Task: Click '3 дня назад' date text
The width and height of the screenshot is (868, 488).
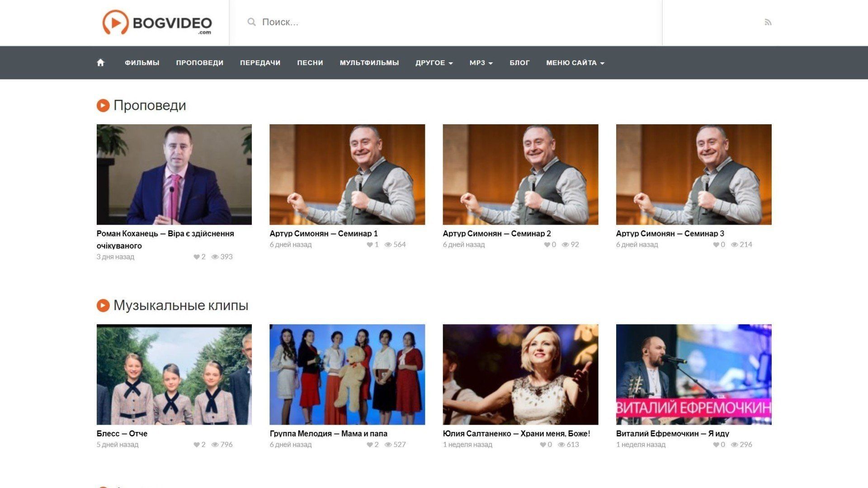Action: [x=115, y=257]
